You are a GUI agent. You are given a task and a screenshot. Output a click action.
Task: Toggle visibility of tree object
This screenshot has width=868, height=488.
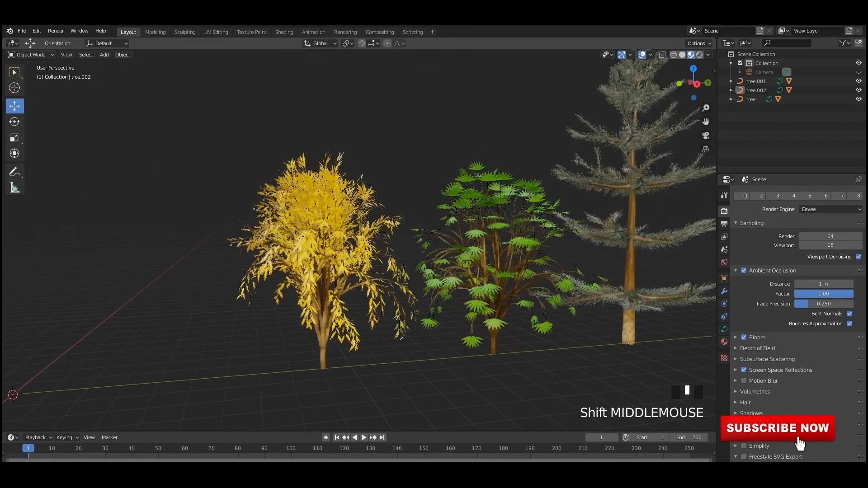pos(858,99)
